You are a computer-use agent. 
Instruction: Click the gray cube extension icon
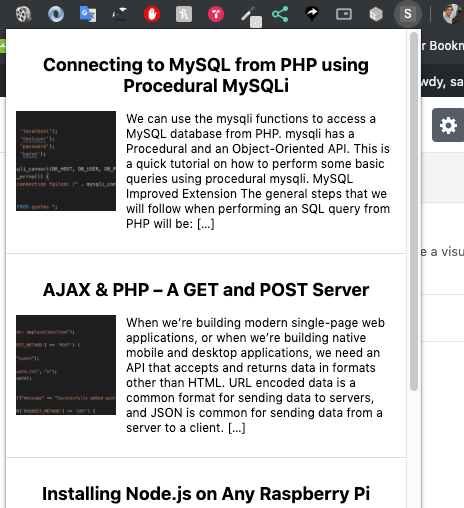(376, 14)
